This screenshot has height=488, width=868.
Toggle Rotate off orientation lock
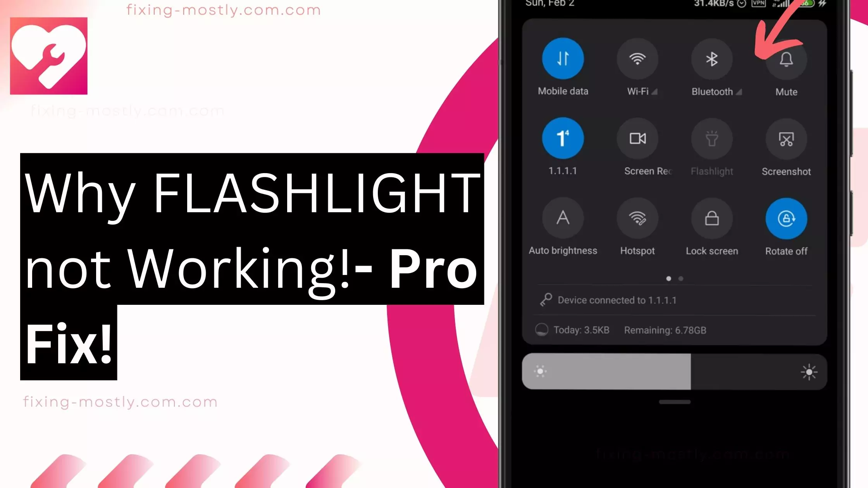pyautogui.click(x=786, y=218)
